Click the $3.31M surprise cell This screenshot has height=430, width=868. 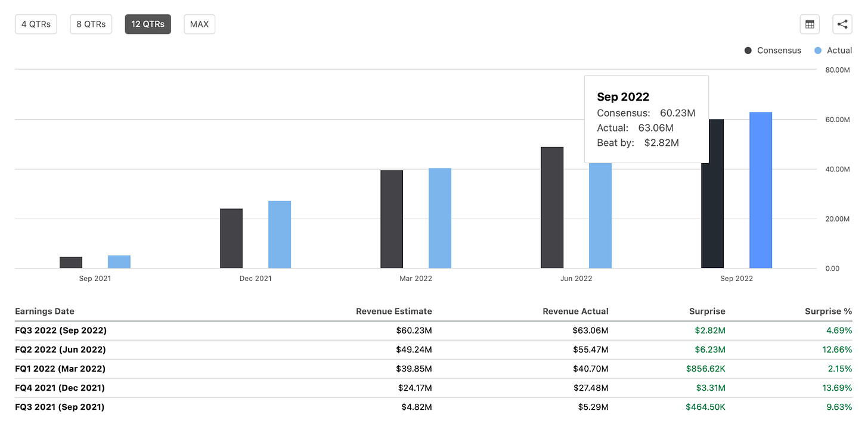(711, 388)
